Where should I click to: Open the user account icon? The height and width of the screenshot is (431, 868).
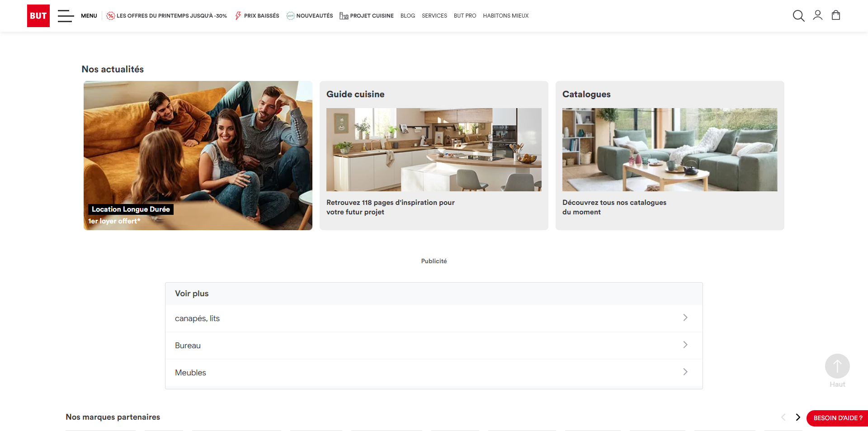click(818, 15)
